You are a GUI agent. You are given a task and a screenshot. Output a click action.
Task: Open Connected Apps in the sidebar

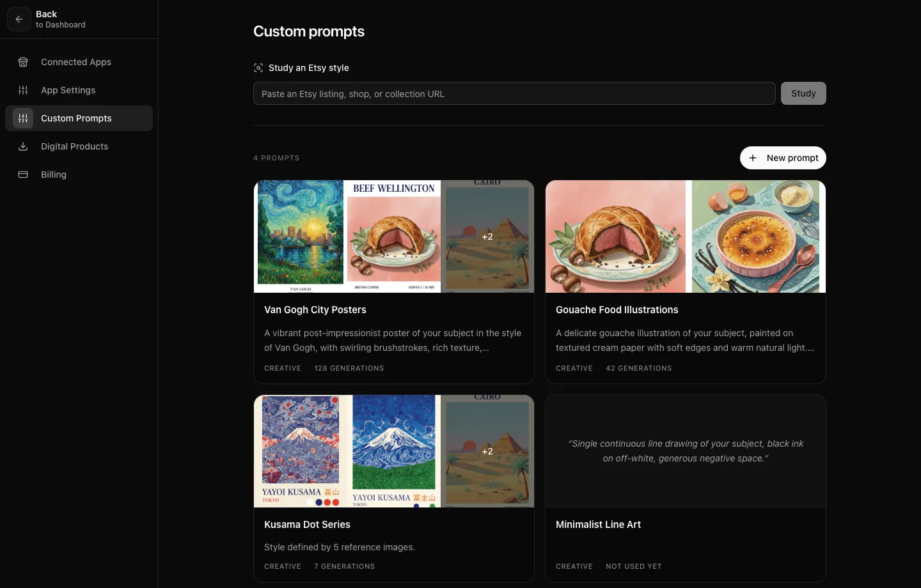[79, 62]
